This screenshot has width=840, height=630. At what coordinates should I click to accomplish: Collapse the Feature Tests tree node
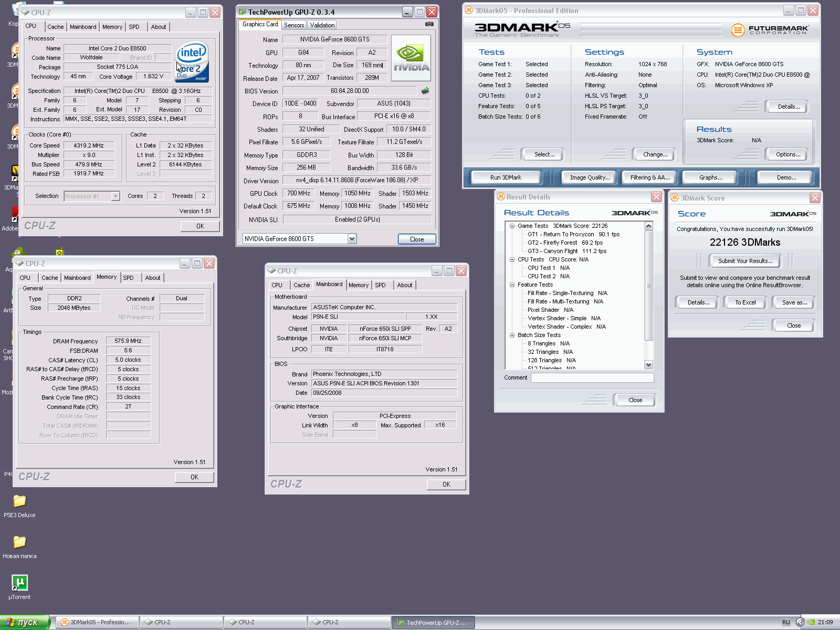point(512,285)
